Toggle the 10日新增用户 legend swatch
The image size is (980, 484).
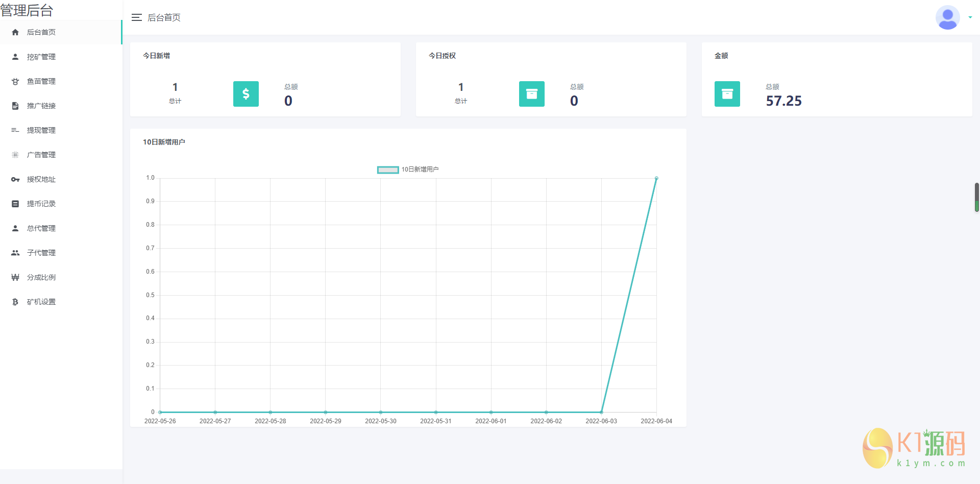click(x=388, y=170)
